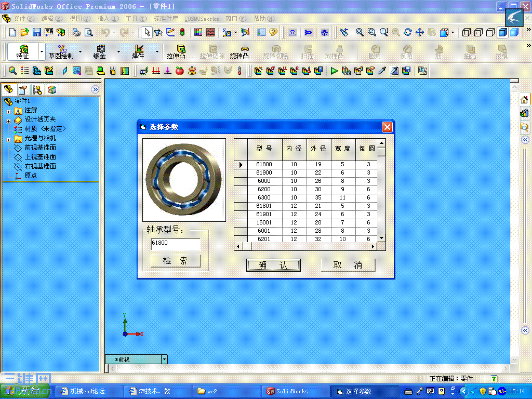Click the eyedropper icon in toolbar
This screenshot has height=399, width=532.
tap(382, 71)
